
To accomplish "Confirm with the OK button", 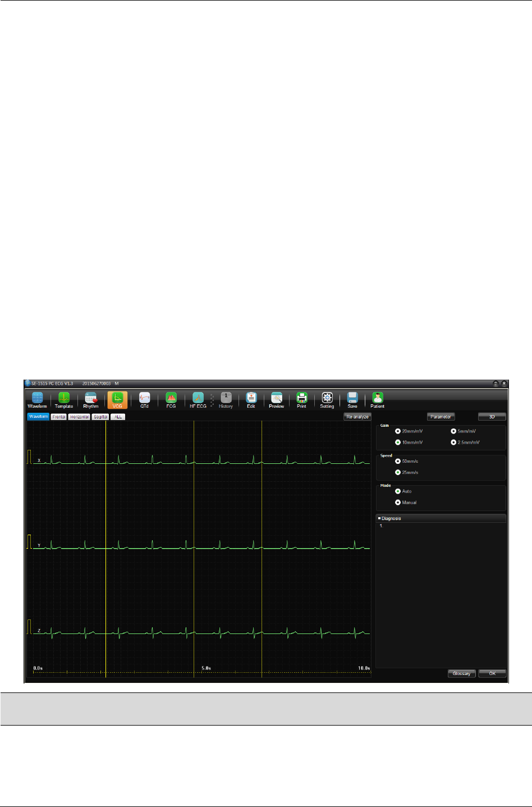I will (492, 673).
